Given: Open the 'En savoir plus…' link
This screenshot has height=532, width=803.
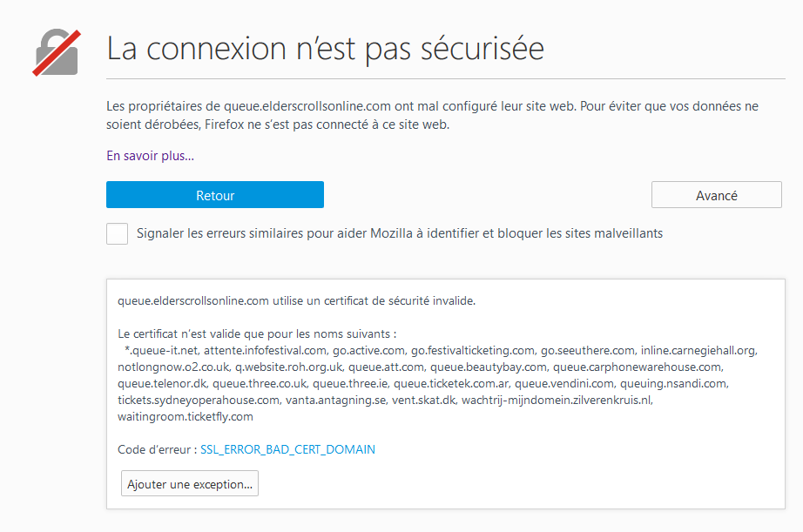Looking at the screenshot, I should [x=150, y=156].
